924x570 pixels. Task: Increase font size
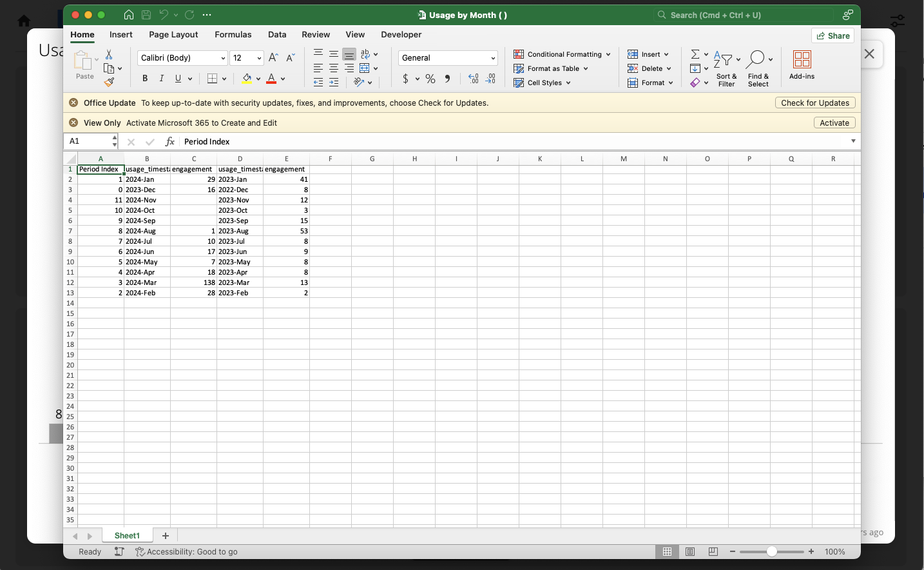pos(273,57)
